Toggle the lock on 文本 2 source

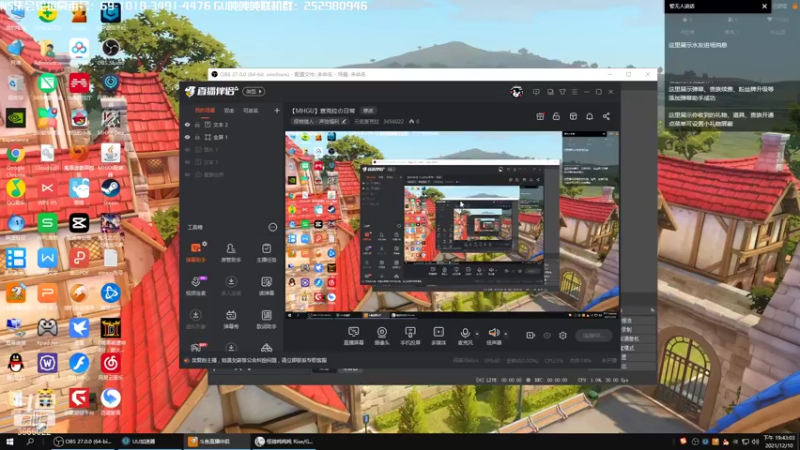(197, 124)
